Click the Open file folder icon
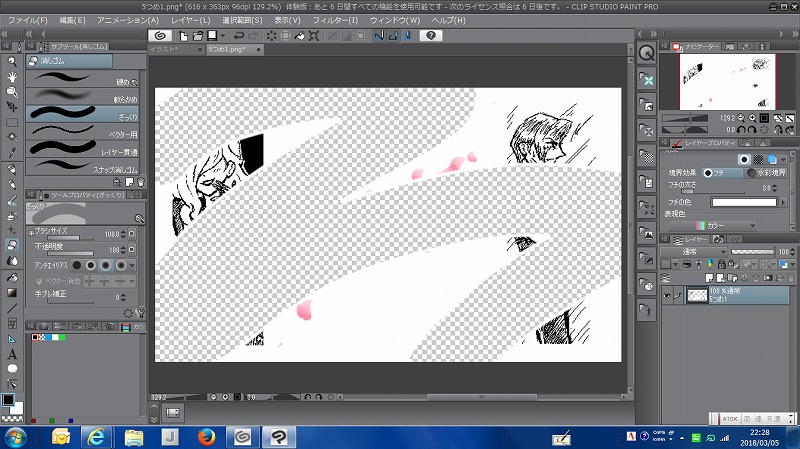This screenshot has width=800, height=449. coord(197,36)
